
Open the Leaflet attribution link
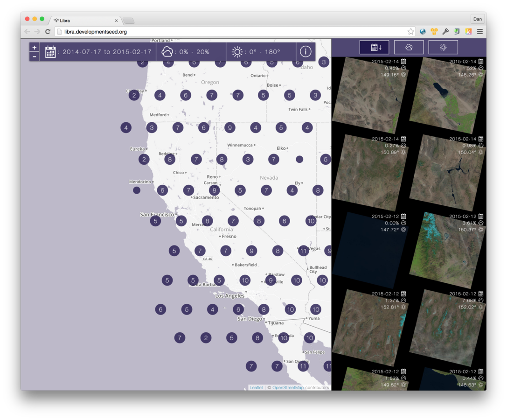click(256, 388)
